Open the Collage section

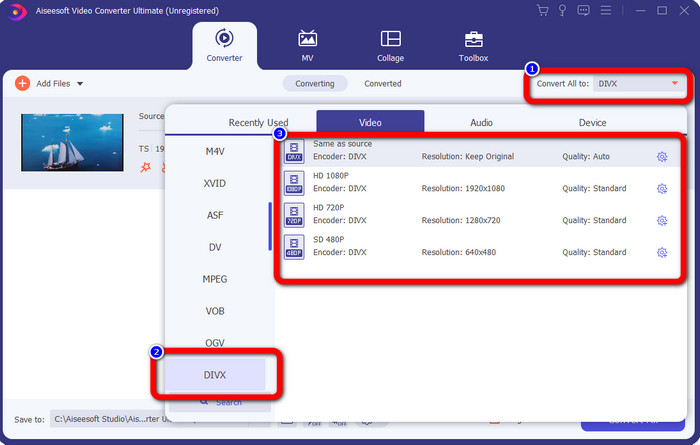(x=390, y=46)
